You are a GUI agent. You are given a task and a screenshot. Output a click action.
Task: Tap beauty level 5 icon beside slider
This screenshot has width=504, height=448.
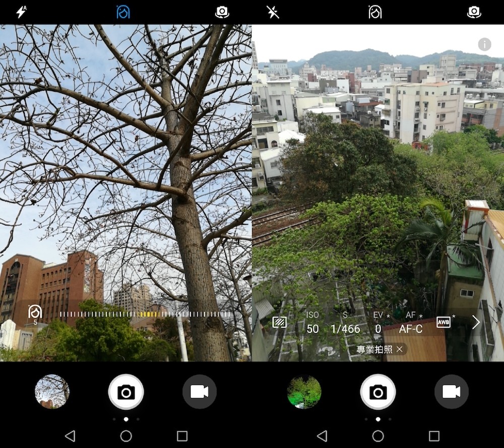tap(35, 314)
